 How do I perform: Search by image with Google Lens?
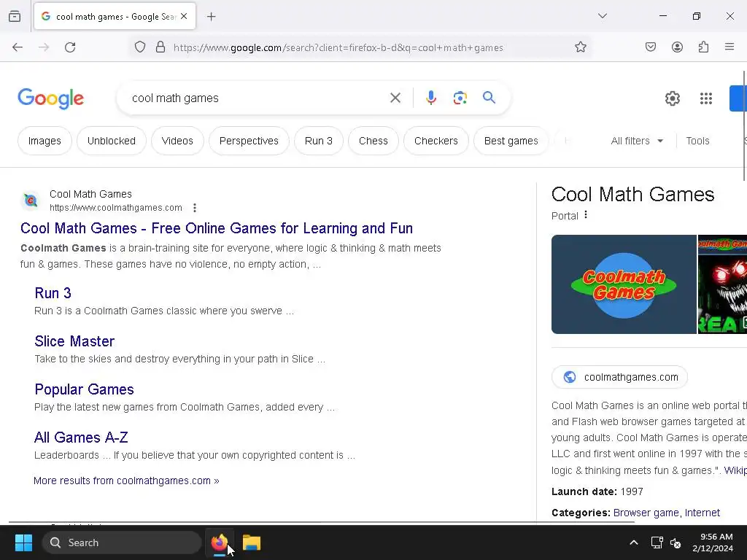pyautogui.click(x=460, y=98)
